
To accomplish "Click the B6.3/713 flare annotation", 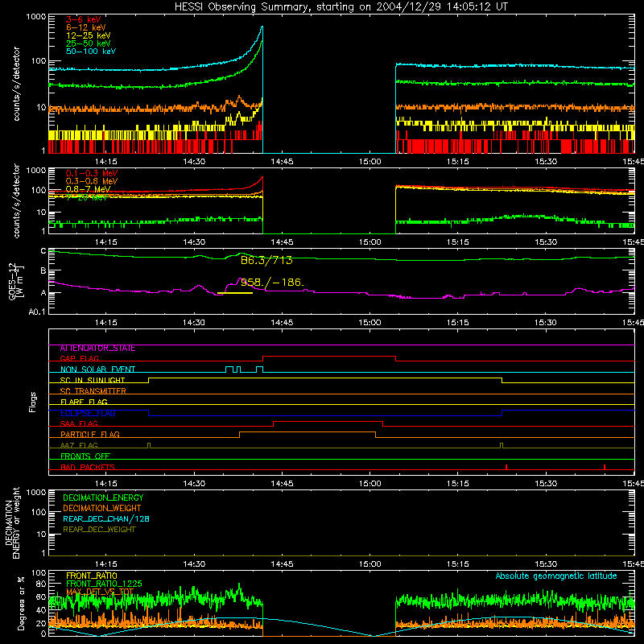I will (266, 260).
